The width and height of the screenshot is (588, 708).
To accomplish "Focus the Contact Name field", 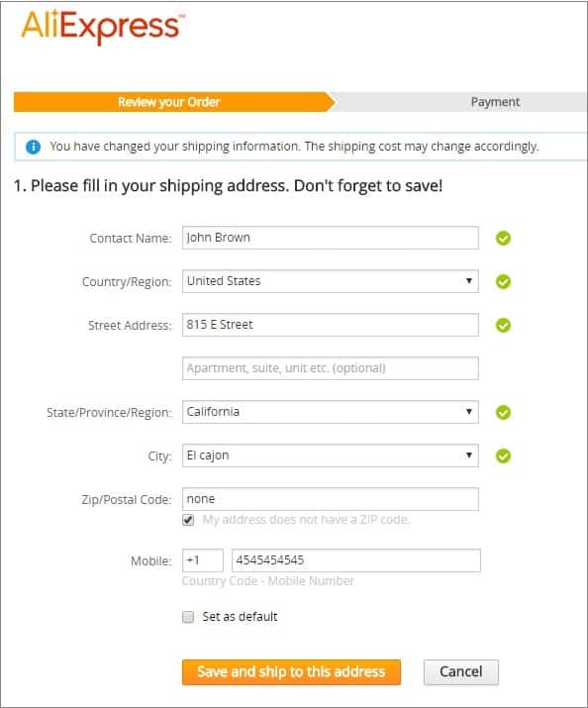I will 331,238.
